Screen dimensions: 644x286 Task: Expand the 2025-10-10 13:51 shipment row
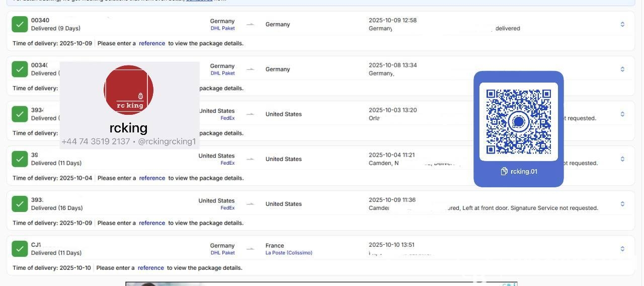click(x=622, y=249)
